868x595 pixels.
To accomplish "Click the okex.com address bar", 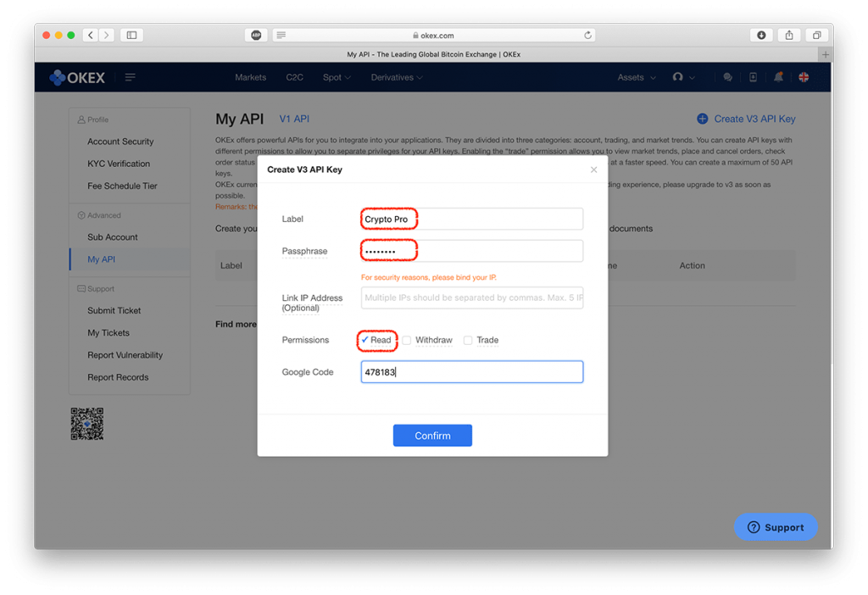I will [x=433, y=35].
